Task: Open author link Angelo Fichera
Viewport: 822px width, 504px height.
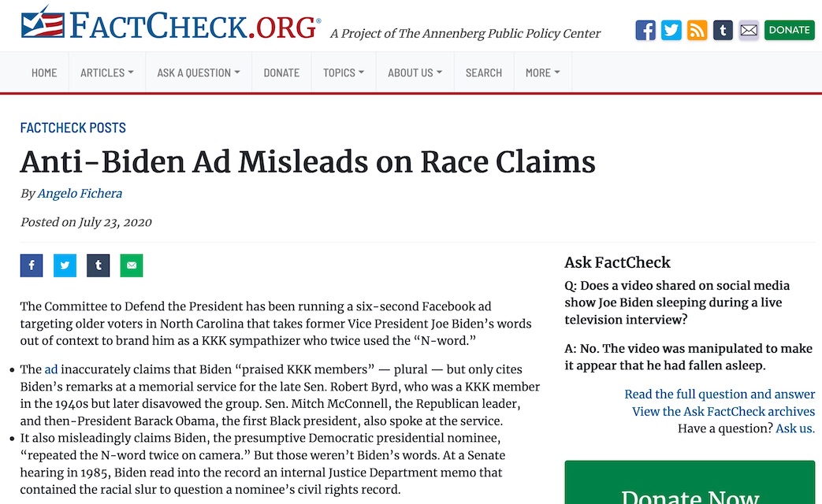Action: click(80, 193)
